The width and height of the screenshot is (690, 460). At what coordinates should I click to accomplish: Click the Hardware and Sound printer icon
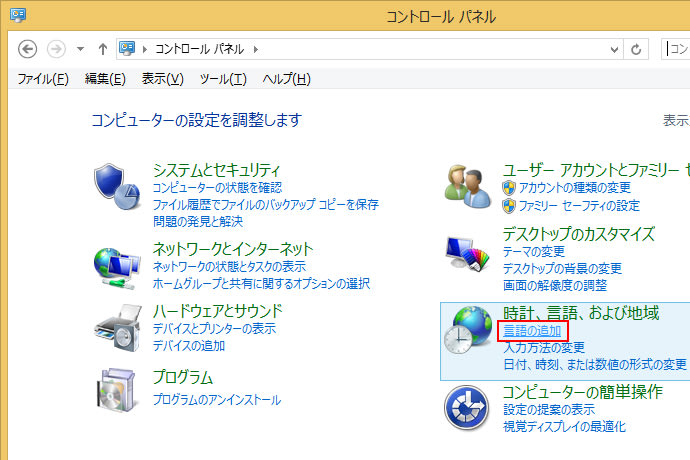[118, 328]
